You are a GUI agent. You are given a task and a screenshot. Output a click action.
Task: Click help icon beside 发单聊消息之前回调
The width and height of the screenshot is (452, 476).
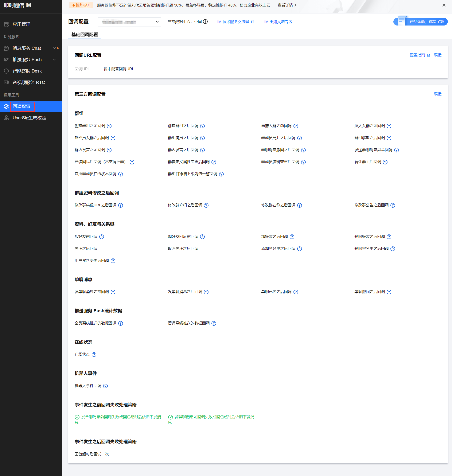[113, 292]
